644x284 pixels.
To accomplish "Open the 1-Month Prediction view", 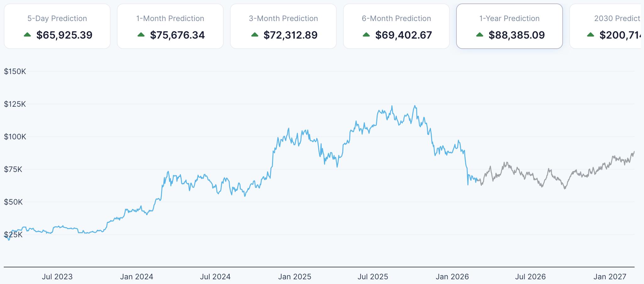I will point(170,26).
